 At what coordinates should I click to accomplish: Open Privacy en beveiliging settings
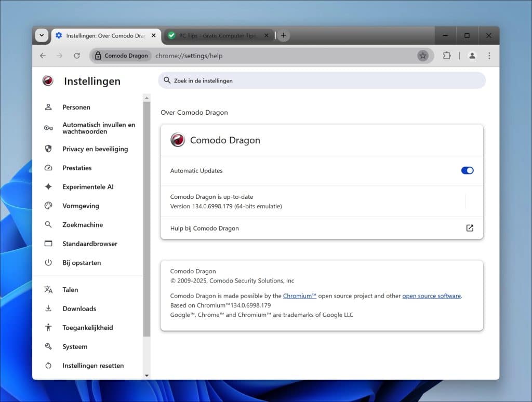(x=95, y=149)
